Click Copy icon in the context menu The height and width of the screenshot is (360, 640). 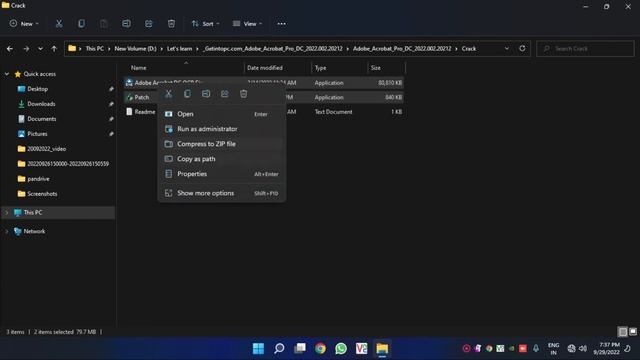tap(187, 94)
